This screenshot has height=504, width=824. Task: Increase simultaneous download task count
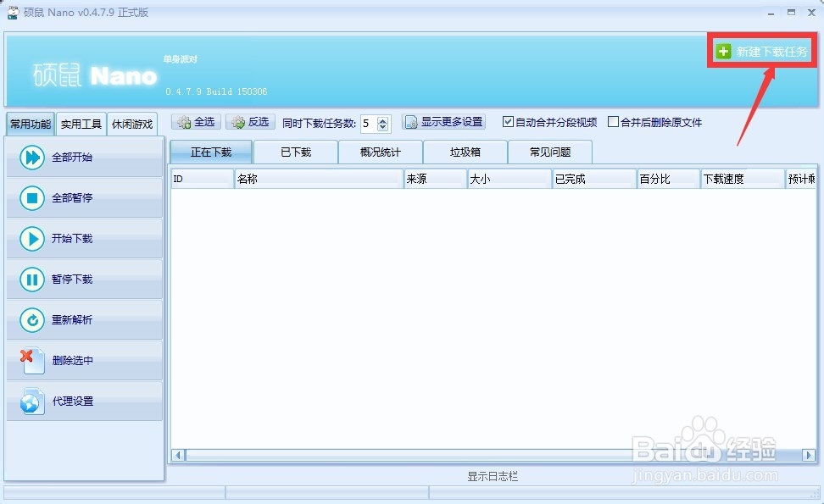coord(382,119)
